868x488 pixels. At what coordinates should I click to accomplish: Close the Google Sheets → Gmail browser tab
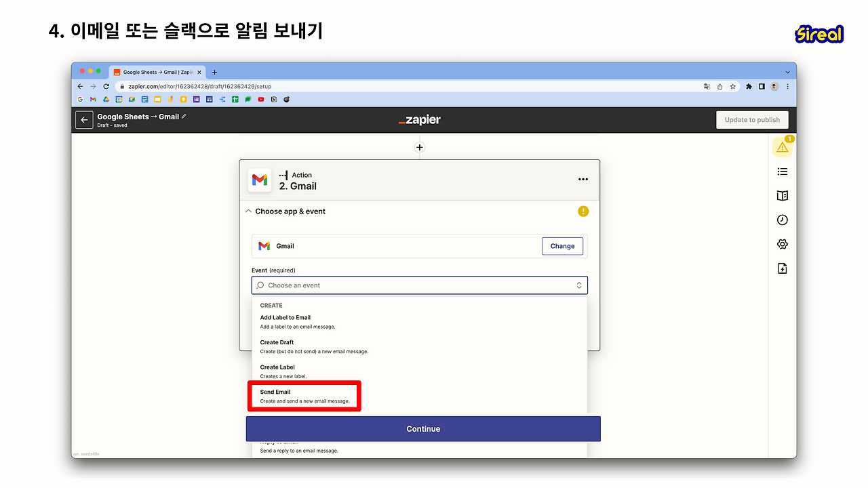pyautogui.click(x=199, y=73)
